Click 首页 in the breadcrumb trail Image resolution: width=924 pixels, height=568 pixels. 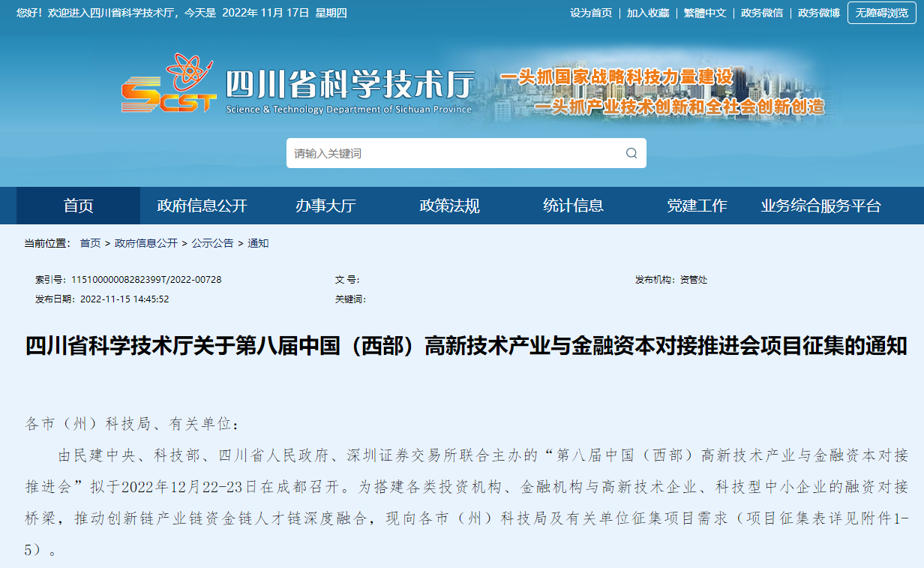point(90,243)
